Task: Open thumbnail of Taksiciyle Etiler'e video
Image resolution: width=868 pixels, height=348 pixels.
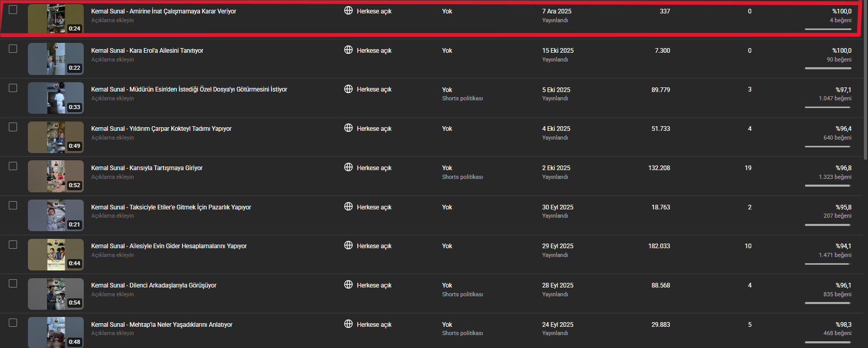Action: (x=56, y=215)
